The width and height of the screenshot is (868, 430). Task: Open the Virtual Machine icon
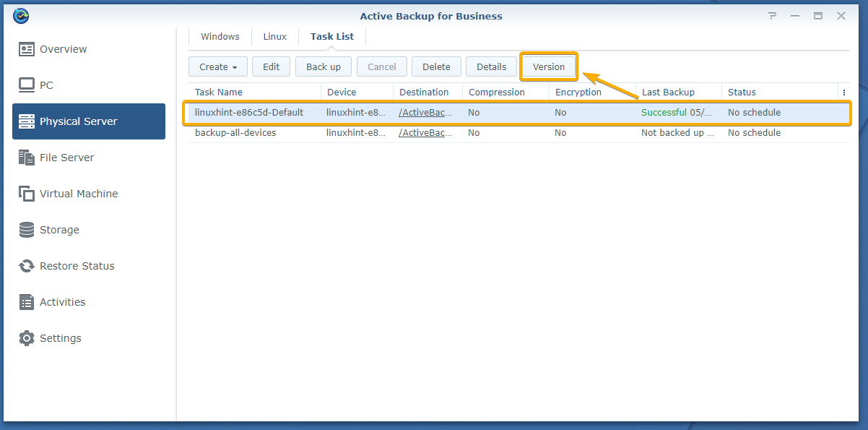[27, 194]
